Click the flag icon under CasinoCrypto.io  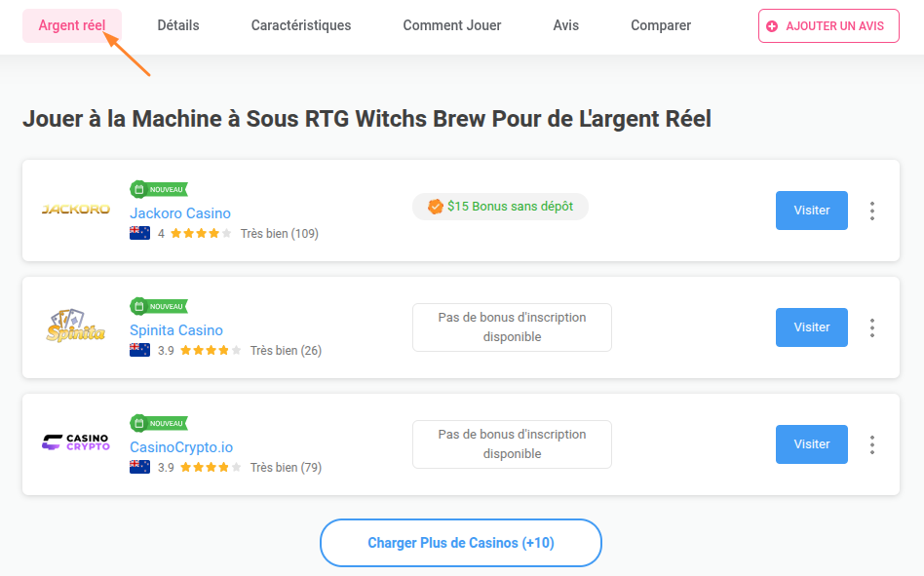139,467
